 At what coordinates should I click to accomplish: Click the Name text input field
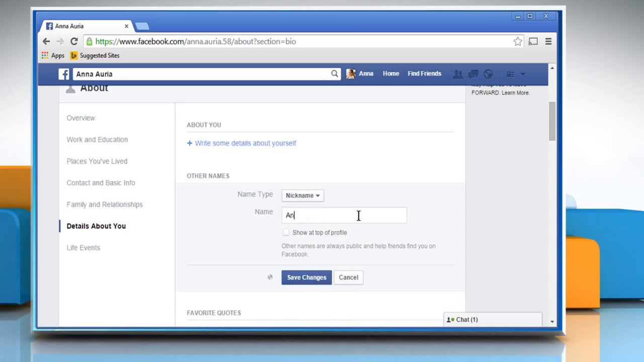(x=344, y=215)
